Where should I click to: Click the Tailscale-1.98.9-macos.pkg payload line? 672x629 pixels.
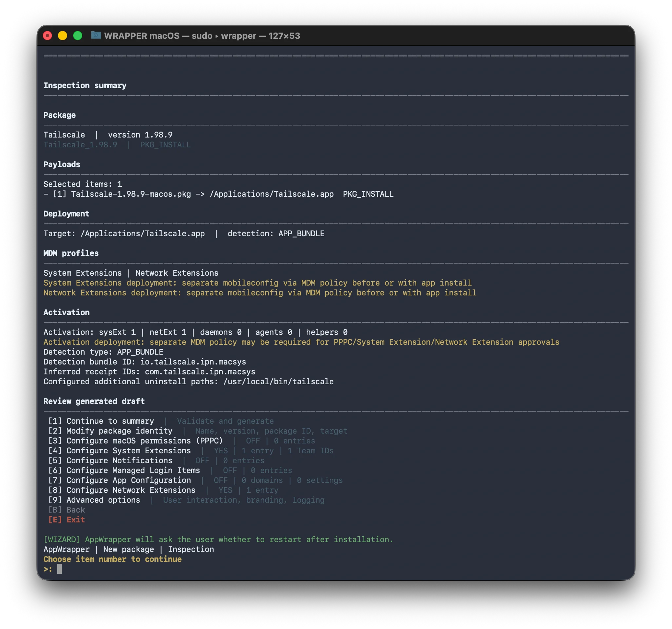[x=219, y=194]
